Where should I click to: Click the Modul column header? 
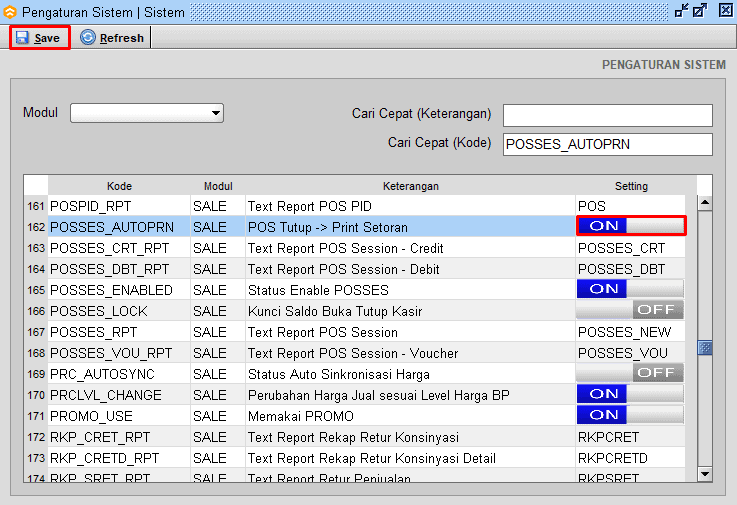(218, 186)
